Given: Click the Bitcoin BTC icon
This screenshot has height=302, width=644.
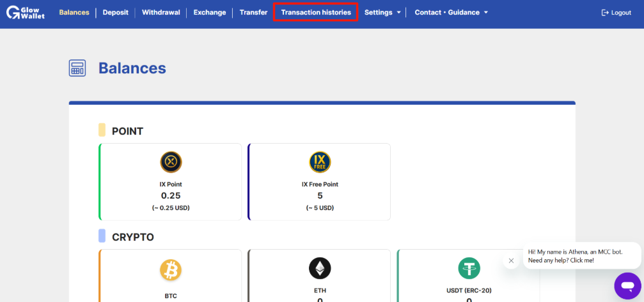Looking at the screenshot, I should tap(171, 269).
